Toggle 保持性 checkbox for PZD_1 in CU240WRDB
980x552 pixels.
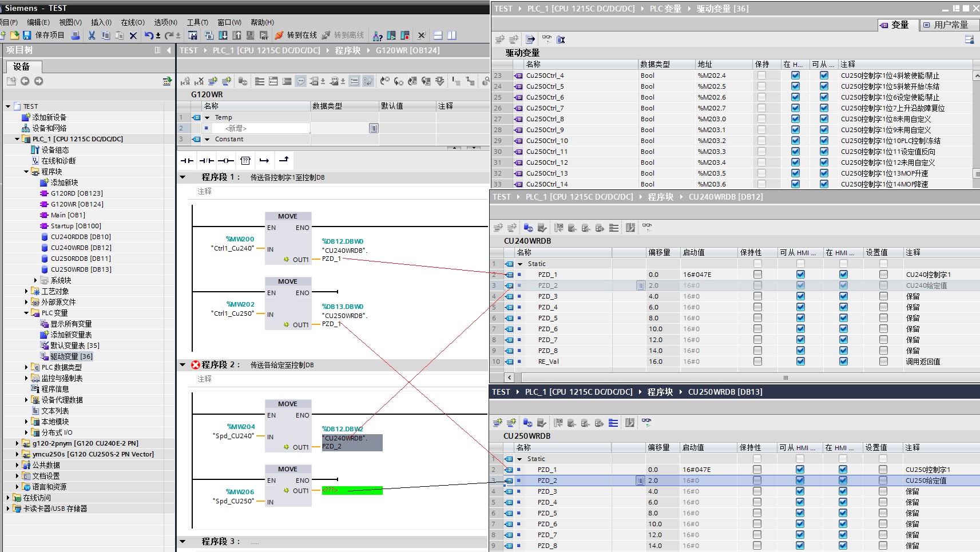pyautogui.click(x=757, y=275)
